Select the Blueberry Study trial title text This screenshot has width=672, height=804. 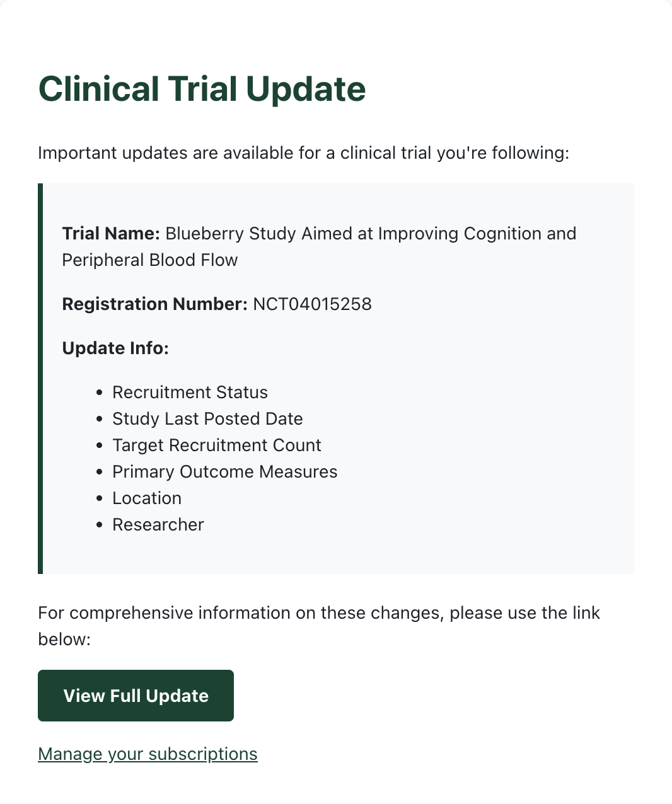point(319,247)
